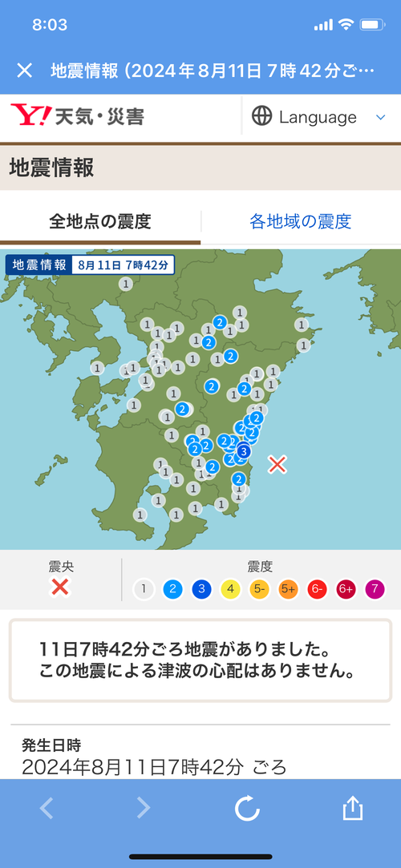401x868 pixels.
Task: Tap the yellow intensity 4 legend swatch
Action: point(230,590)
